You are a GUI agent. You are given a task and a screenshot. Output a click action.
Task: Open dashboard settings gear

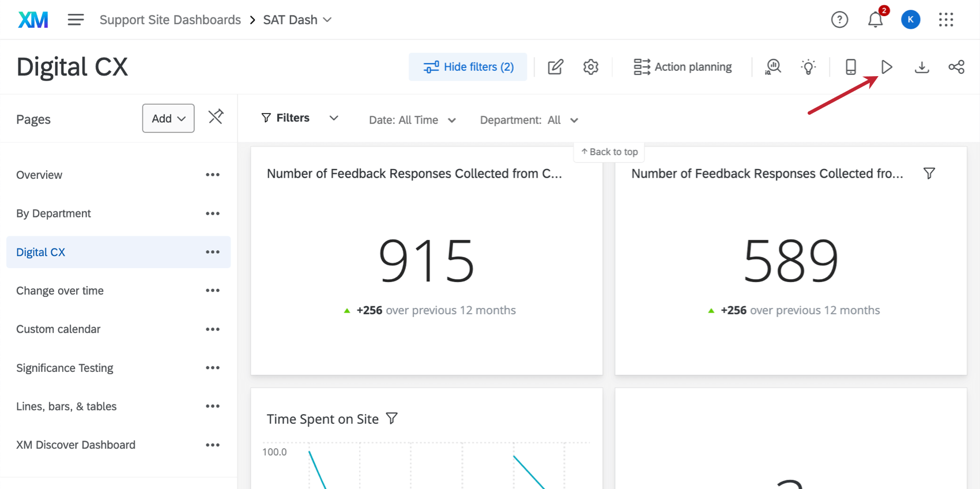click(x=590, y=67)
